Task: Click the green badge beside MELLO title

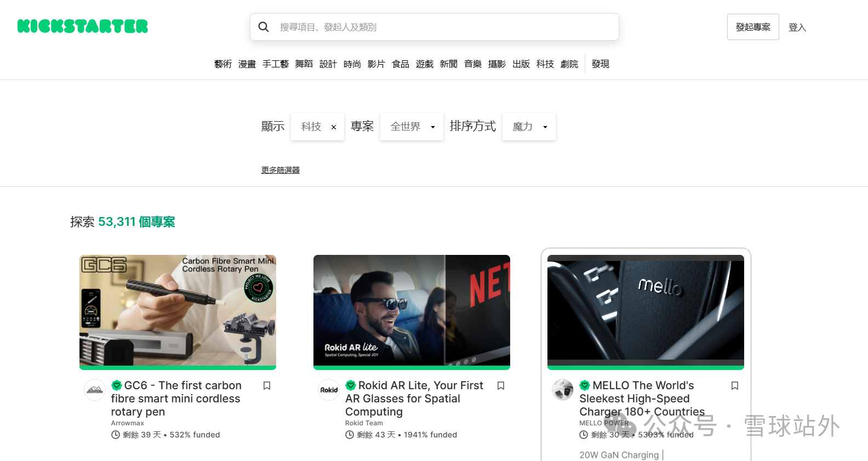Action: [585, 385]
